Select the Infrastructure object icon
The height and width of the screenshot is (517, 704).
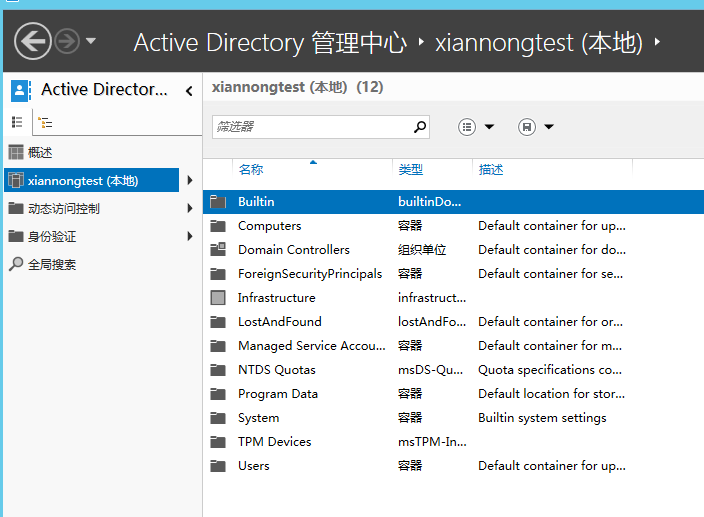click(x=218, y=298)
